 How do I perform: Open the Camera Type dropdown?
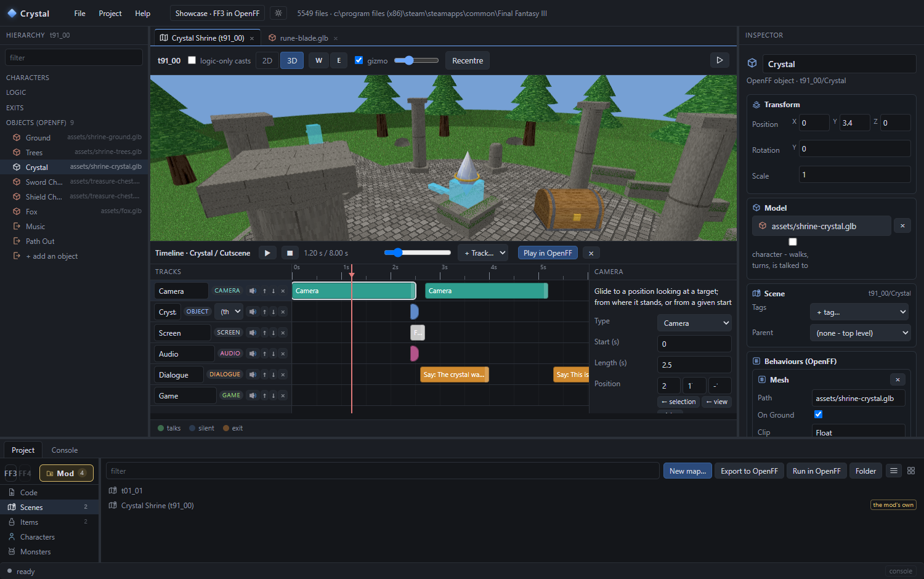tap(694, 323)
